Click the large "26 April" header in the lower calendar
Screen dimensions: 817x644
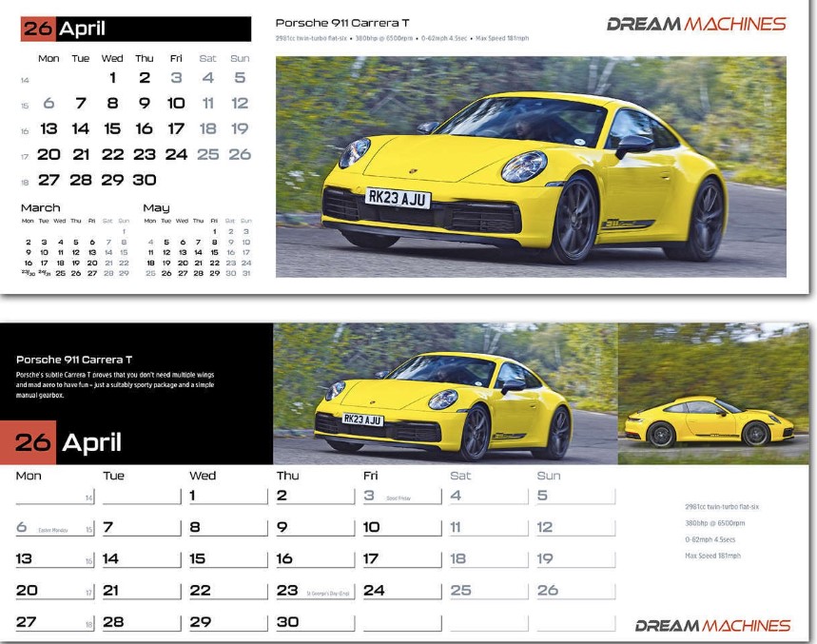(68, 442)
